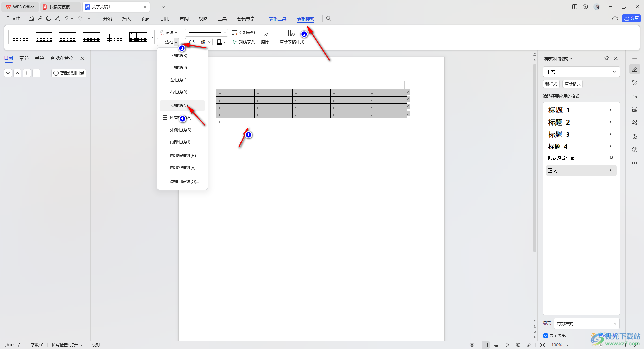The height and width of the screenshot is (349, 644).
Task: Click the document vertical scrollbar
Action: pyautogui.click(x=535, y=158)
